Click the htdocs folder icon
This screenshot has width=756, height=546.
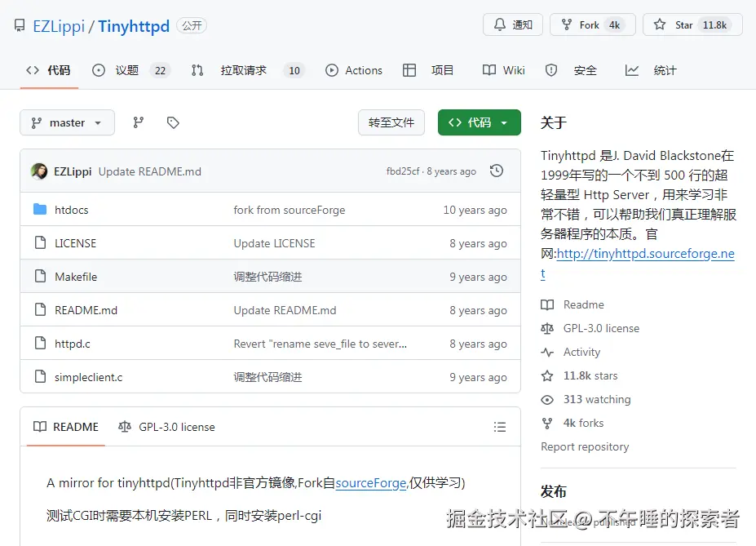coord(40,209)
